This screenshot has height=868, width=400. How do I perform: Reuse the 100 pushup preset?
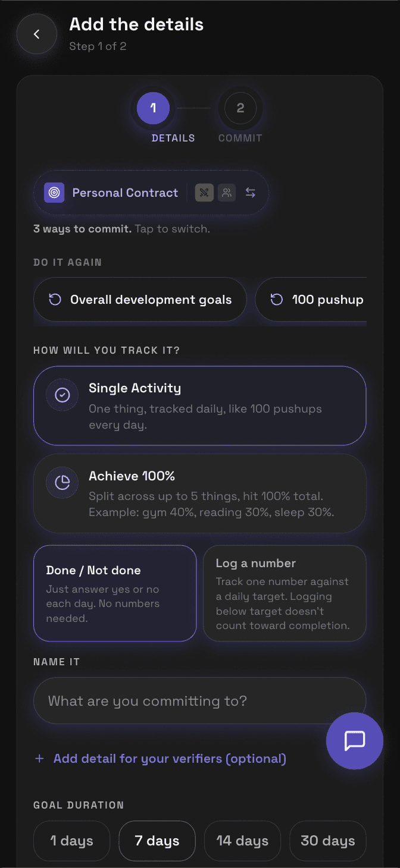311,300
